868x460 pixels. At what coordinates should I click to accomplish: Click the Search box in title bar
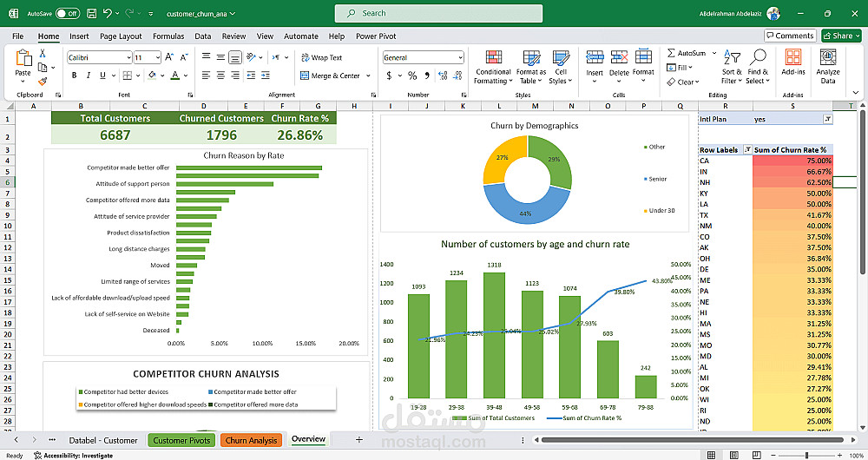click(438, 13)
